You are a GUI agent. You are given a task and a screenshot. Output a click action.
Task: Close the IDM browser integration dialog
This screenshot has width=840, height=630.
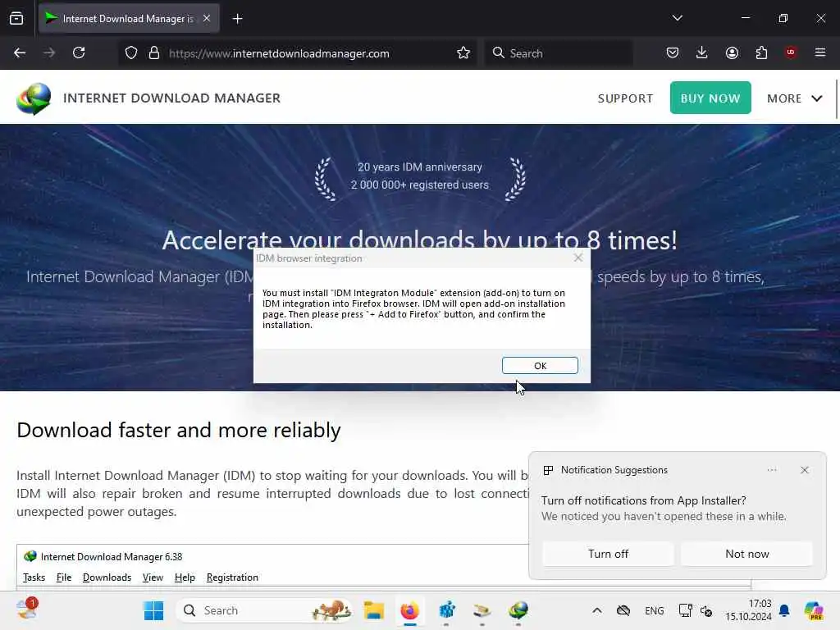coord(578,258)
